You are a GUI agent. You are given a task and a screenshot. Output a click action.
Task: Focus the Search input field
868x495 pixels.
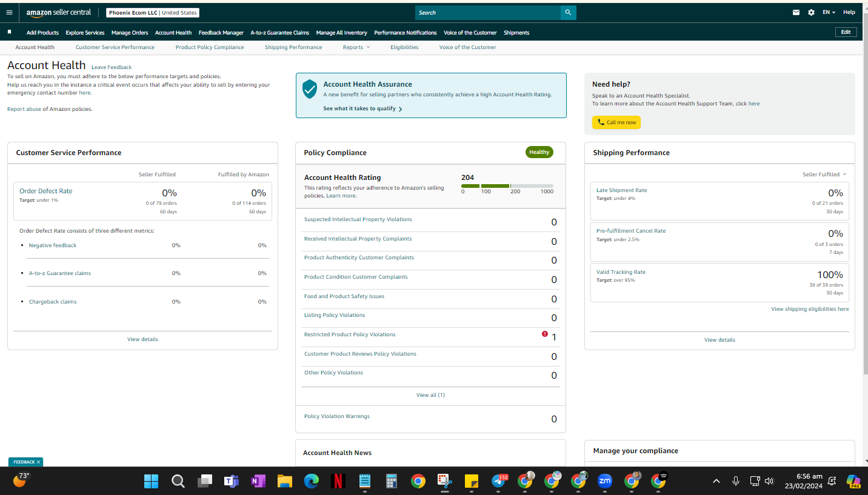click(x=488, y=12)
